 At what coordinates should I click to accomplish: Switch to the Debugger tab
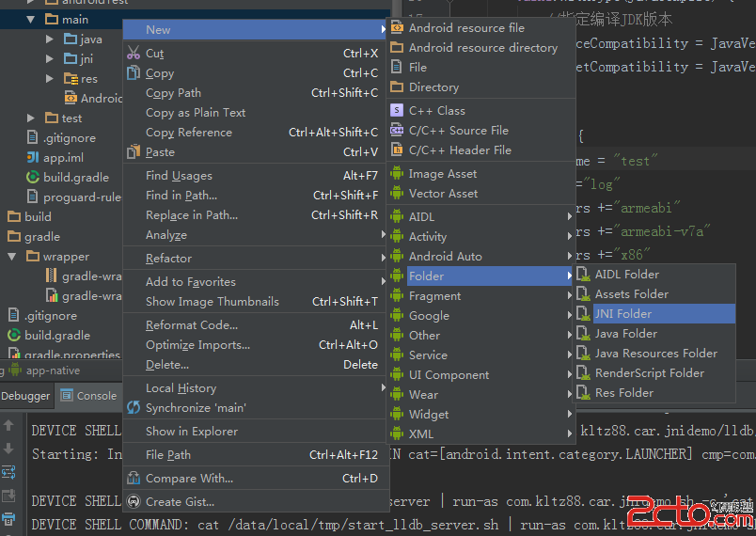click(26, 396)
